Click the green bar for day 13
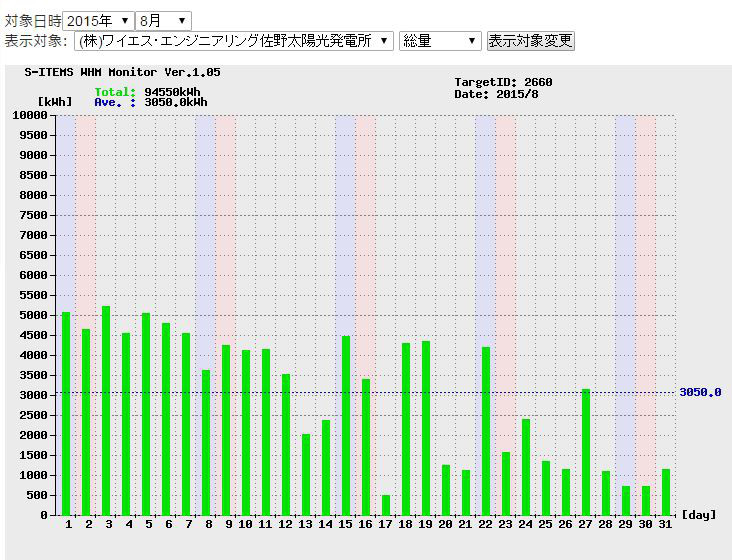Image resolution: width=732 pixels, height=560 pixels. point(306,475)
